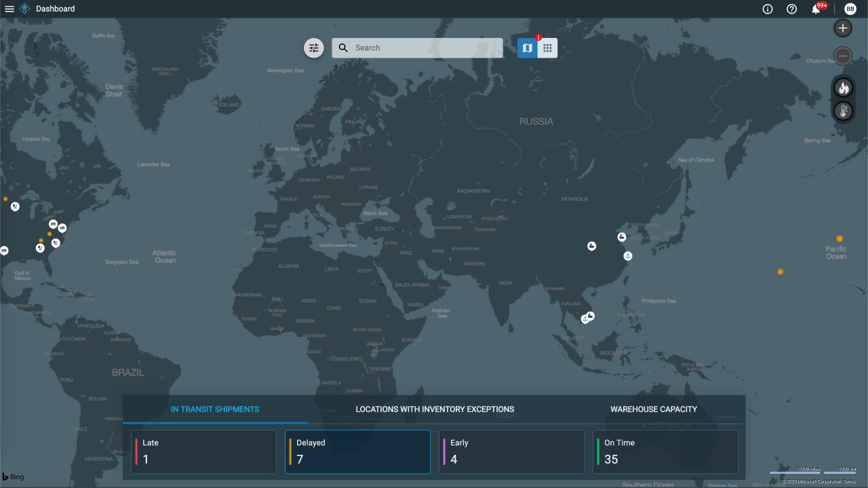
Task: Click the Dashboard page title
Action: (56, 9)
